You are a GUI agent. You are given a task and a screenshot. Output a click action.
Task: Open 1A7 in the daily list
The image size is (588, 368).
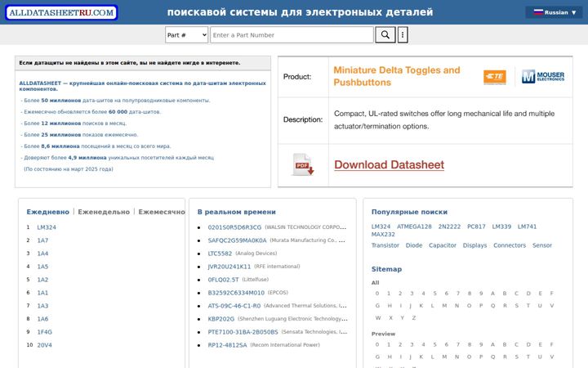[42, 240]
